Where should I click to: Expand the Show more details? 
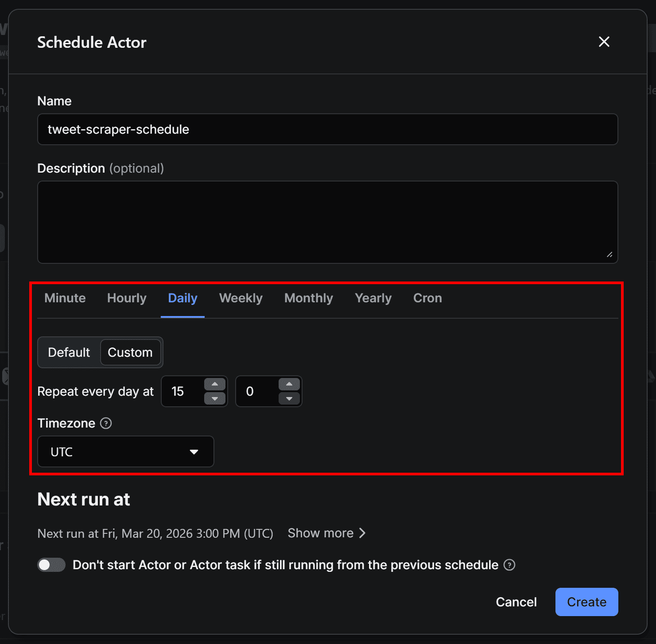coord(326,533)
